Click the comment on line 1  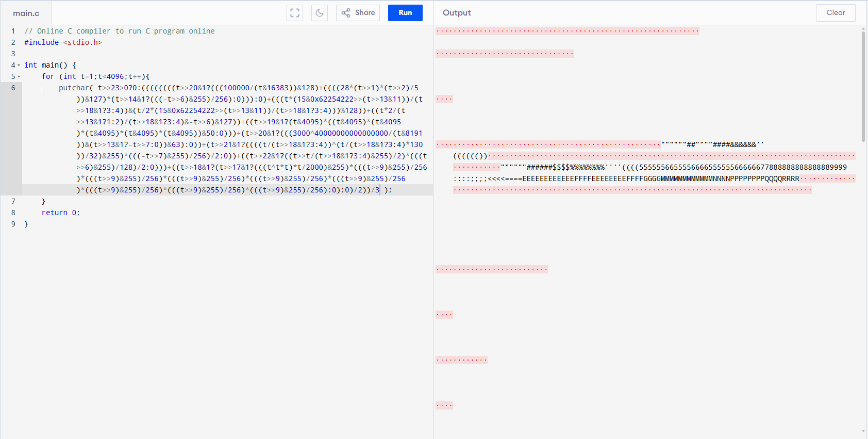(120, 31)
